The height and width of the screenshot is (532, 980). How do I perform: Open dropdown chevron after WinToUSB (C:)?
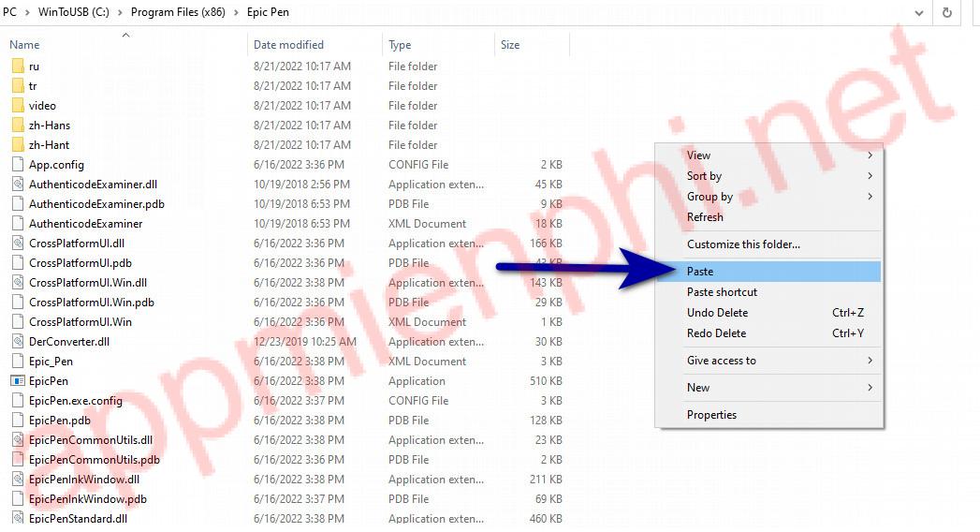point(120,12)
